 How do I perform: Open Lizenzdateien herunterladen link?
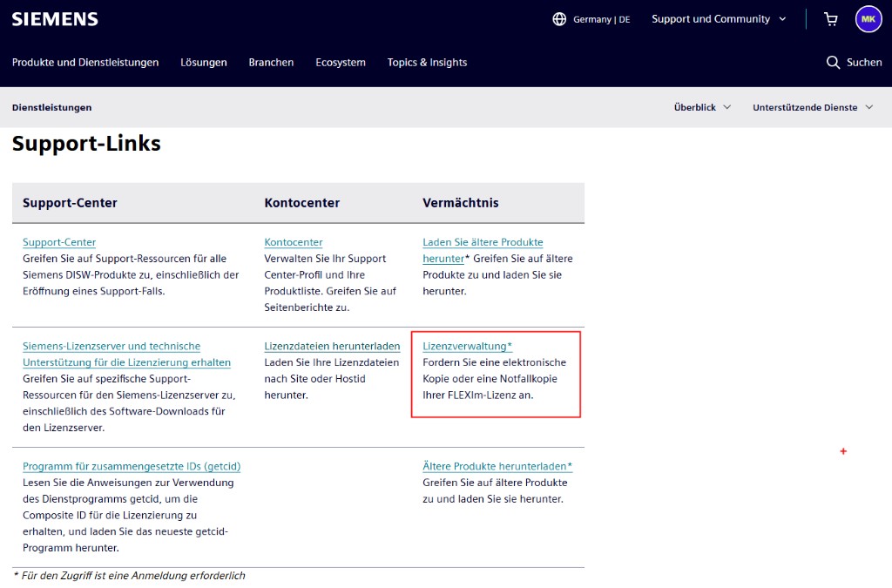[332, 347]
